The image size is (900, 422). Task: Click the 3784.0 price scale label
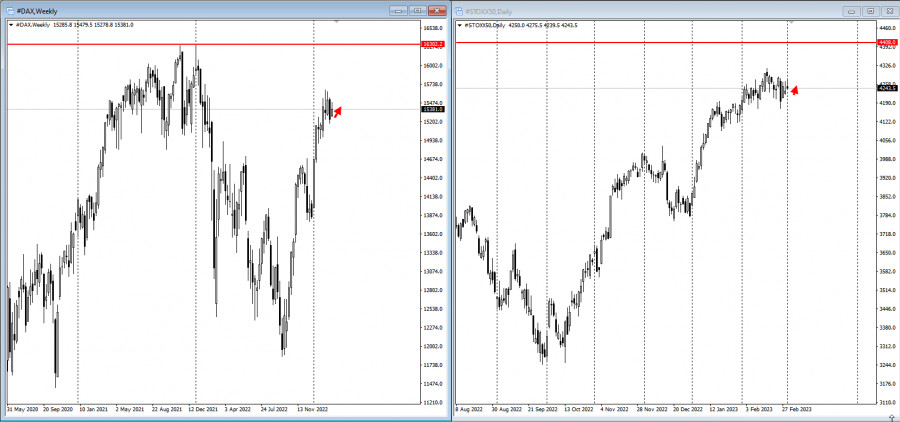[887, 215]
